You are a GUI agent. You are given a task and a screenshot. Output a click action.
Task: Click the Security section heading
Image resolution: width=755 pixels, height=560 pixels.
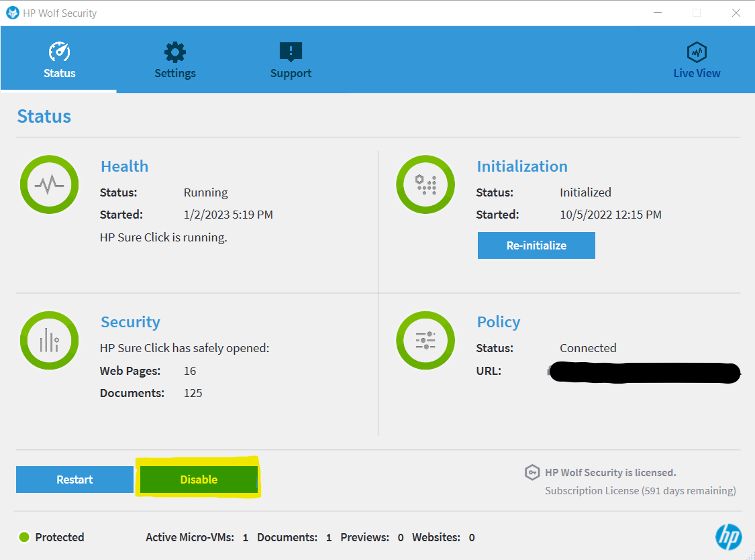point(130,322)
